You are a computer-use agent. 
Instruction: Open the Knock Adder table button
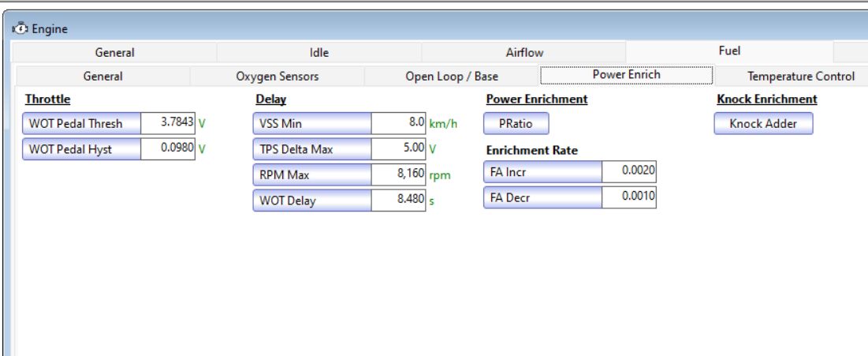[x=762, y=124]
